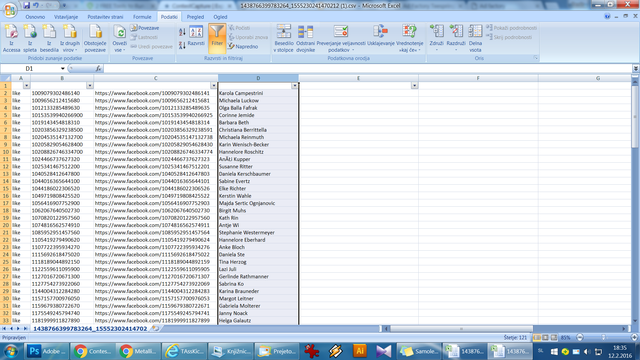640x360 pixels.
Task: Open Photoshop from the taskbar
Action: [x=46, y=351]
